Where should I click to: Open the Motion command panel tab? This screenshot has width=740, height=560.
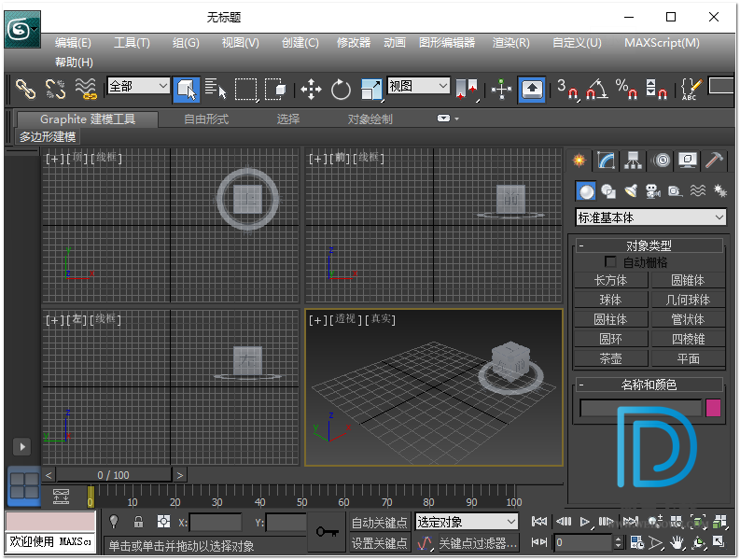[662, 161]
